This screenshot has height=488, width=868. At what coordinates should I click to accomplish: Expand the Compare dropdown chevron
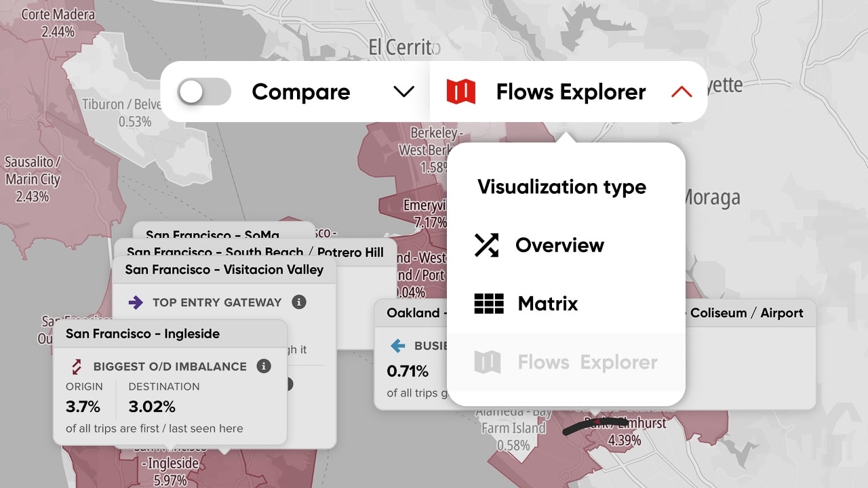(x=403, y=91)
